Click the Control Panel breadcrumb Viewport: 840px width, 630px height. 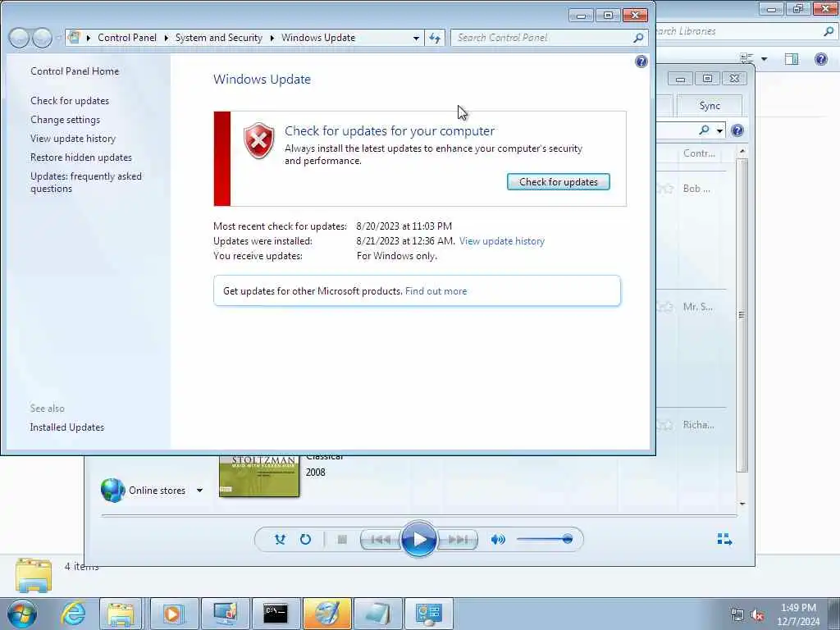[x=127, y=38]
